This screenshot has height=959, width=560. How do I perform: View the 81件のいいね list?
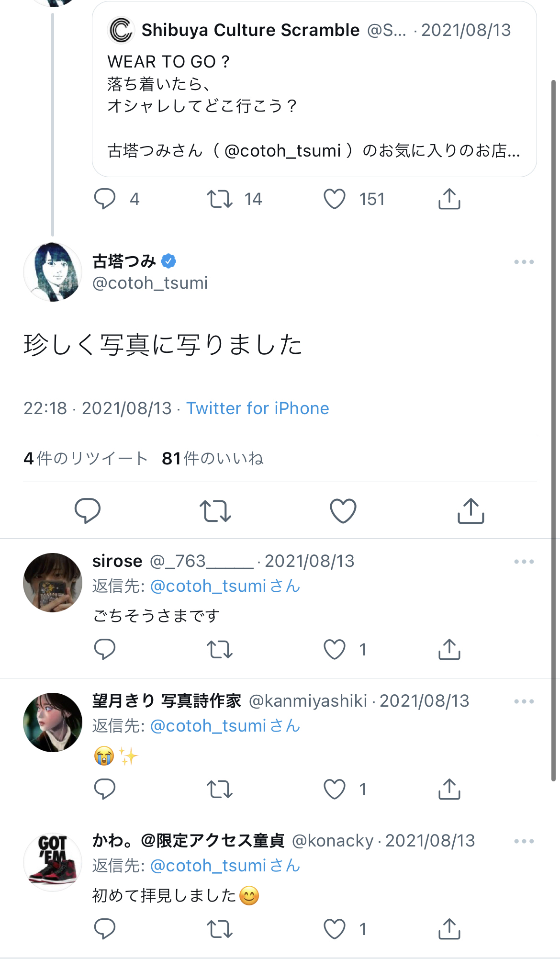tap(213, 458)
